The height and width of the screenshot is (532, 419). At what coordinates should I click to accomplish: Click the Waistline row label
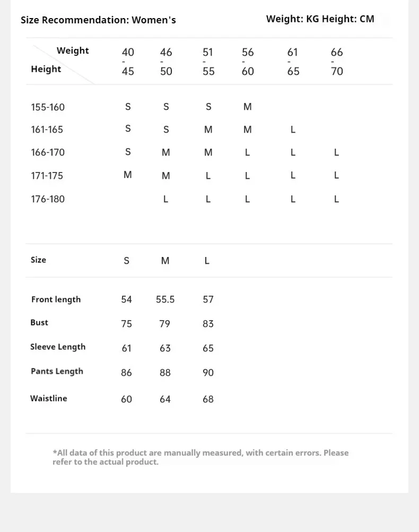click(x=49, y=399)
